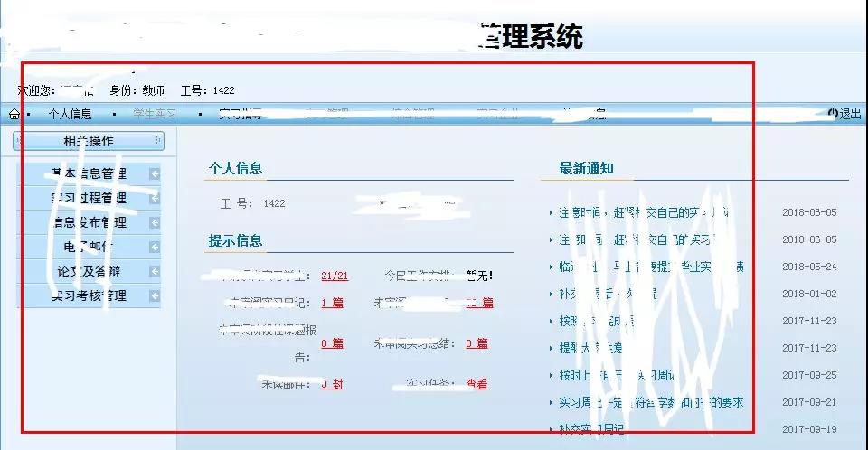The image size is (868, 450).
Task: Open the 实习指导 navigation menu
Action: 241,114
